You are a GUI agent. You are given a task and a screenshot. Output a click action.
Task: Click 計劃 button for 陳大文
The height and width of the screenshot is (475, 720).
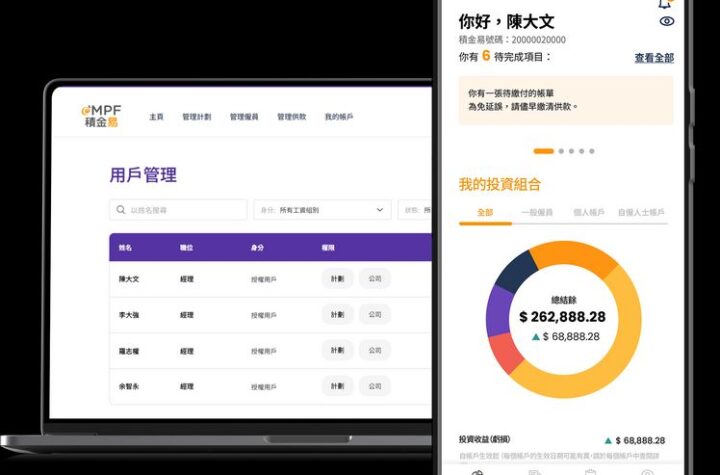[x=337, y=279]
